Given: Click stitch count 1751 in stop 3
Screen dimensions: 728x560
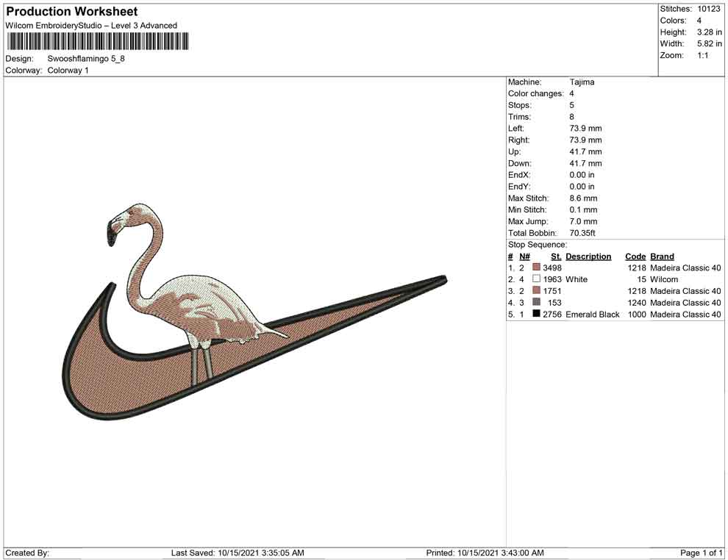Looking at the screenshot, I should coord(552,291).
